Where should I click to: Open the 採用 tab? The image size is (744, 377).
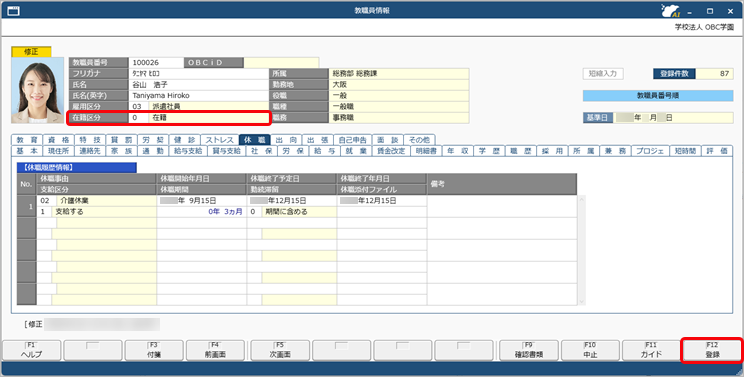tap(552, 151)
